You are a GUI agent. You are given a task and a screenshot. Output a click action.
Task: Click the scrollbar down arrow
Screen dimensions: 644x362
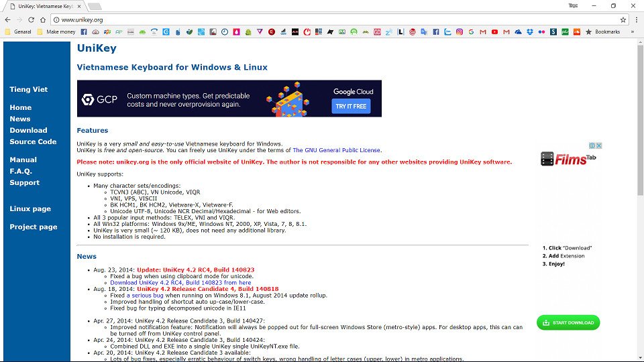click(640, 358)
